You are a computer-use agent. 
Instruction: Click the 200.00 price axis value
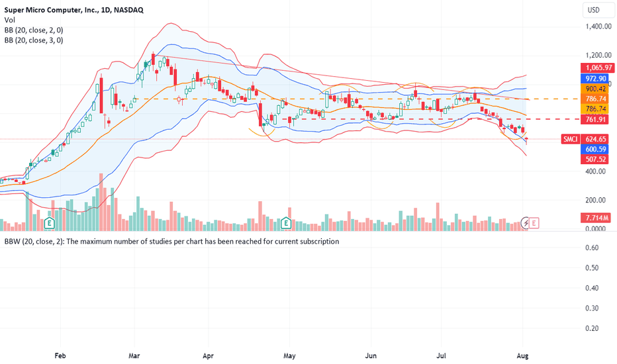(x=596, y=200)
